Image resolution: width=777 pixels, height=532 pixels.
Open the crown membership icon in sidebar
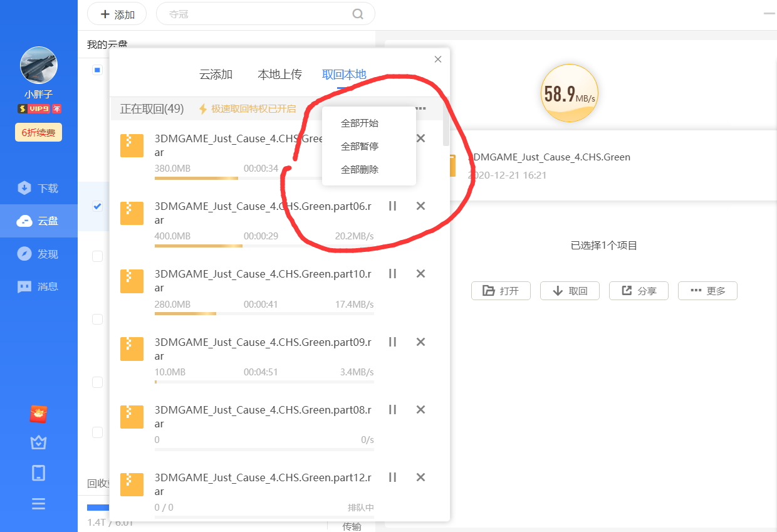click(x=38, y=442)
